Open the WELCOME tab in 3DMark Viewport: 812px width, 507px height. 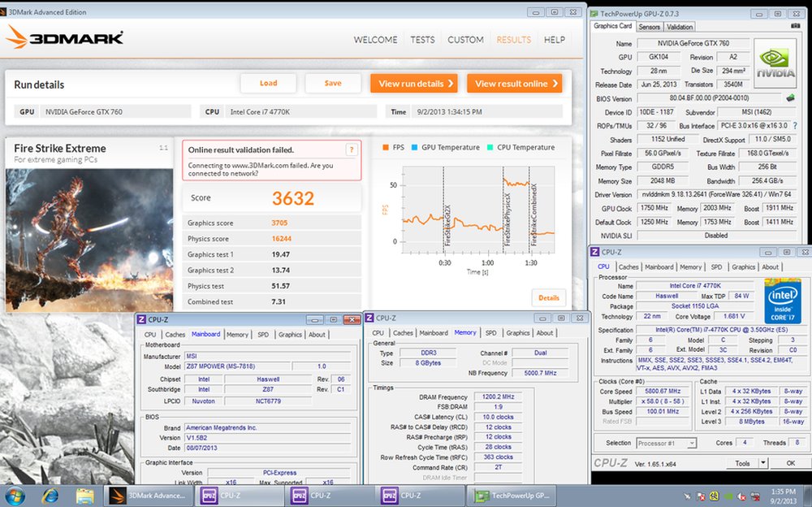click(375, 40)
